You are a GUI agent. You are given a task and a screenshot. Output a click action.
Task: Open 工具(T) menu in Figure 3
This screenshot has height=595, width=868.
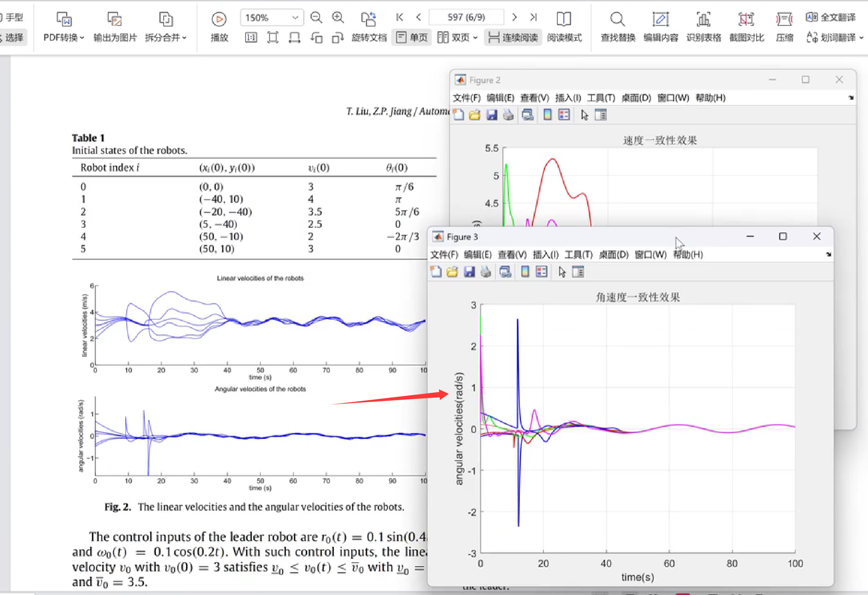click(578, 255)
